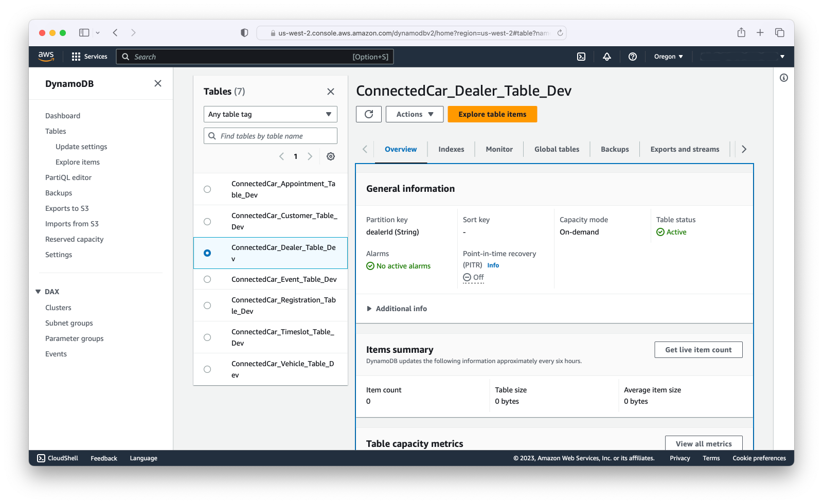Open Safari sidebar options chevron
The width and height of the screenshot is (823, 504).
click(x=98, y=32)
